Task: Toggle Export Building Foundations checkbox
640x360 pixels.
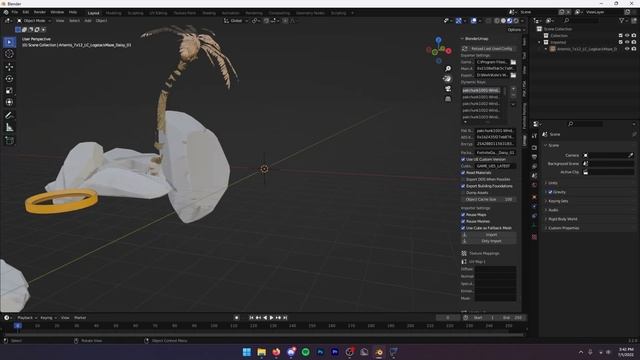Action: (x=463, y=186)
